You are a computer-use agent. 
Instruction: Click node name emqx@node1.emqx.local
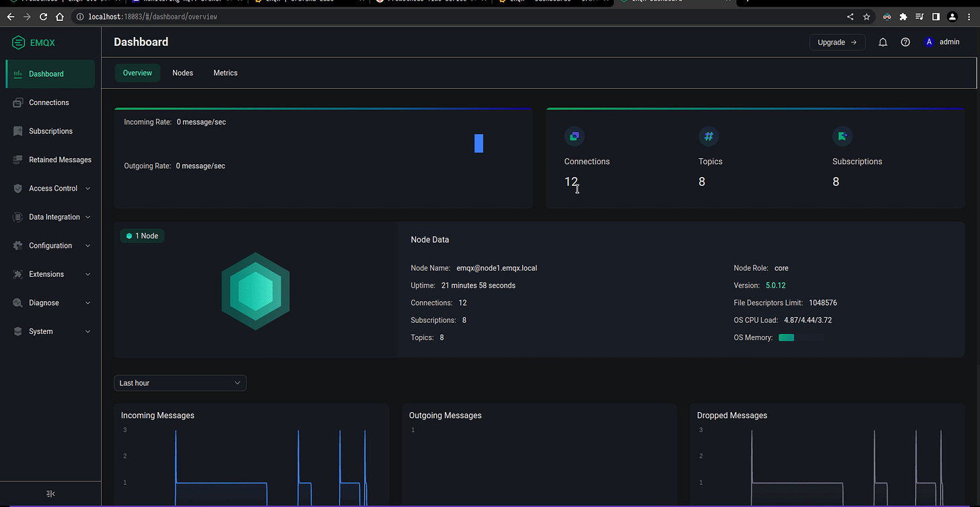tap(497, 268)
